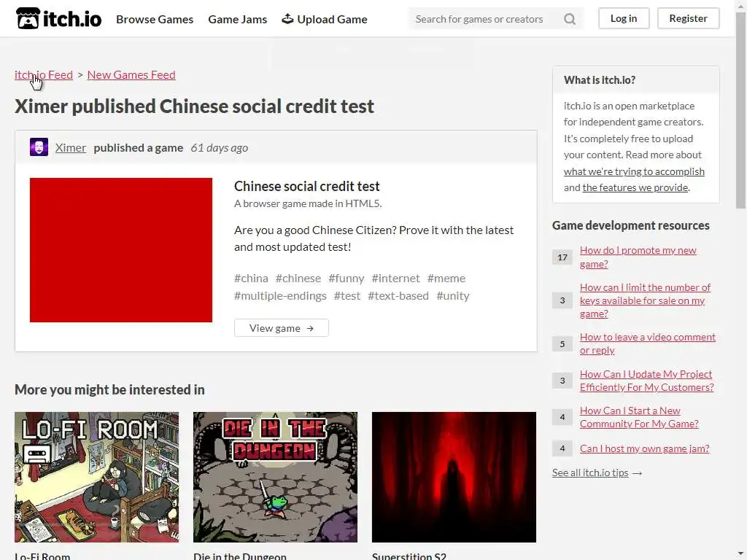747x560 pixels.
Task: Open 'Start a New Community' tip
Action: tap(639, 417)
